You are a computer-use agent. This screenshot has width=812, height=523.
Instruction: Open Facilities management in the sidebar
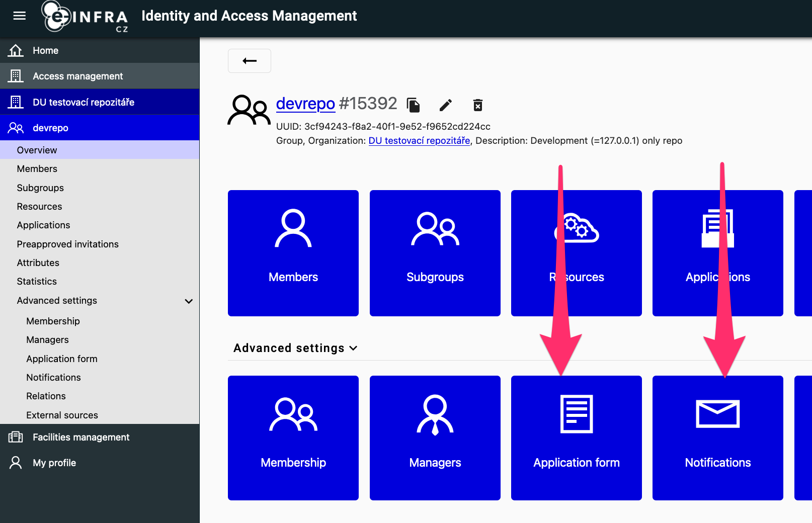click(x=81, y=437)
